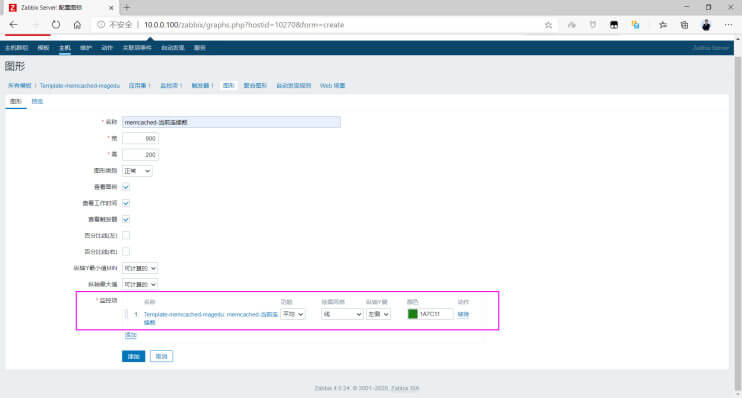
Task: Switch to the 预览 preview tab
Action: (x=37, y=101)
